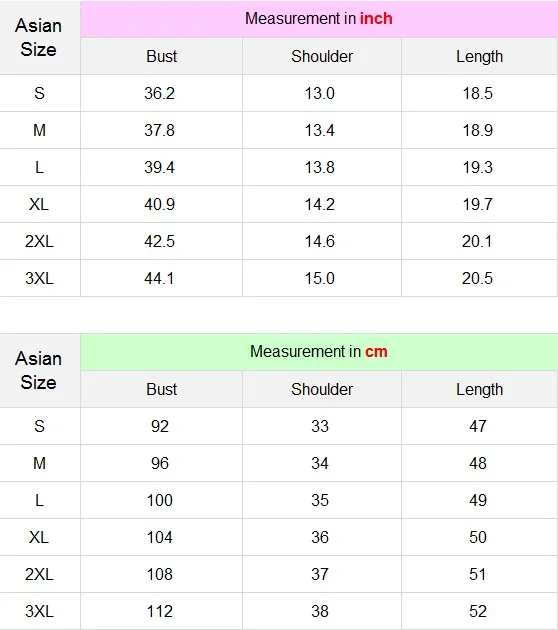Select the 36.2 bust value for size S
Viewport: 558px width, 630px height.
[x=159, y=93]
